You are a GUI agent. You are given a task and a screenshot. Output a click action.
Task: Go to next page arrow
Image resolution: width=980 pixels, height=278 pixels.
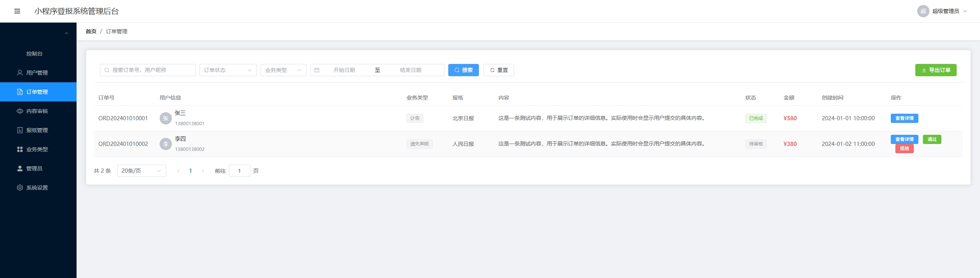(x=203, y=171)
